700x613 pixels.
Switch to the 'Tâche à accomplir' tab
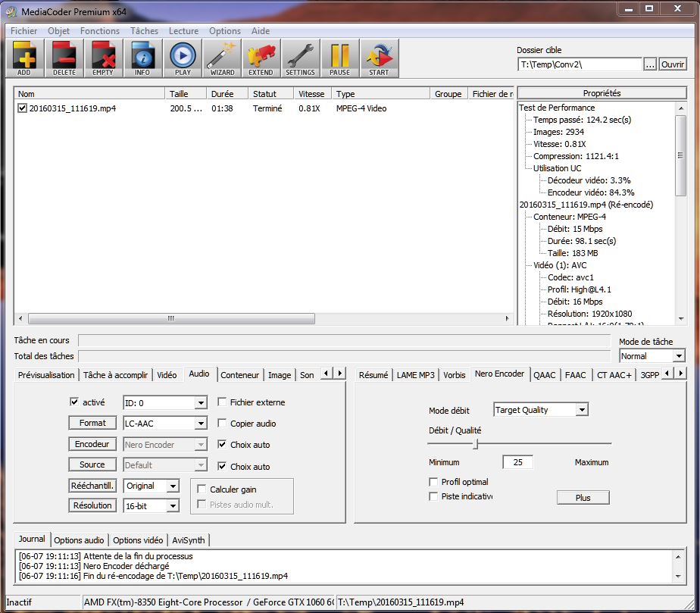[116, 375]
